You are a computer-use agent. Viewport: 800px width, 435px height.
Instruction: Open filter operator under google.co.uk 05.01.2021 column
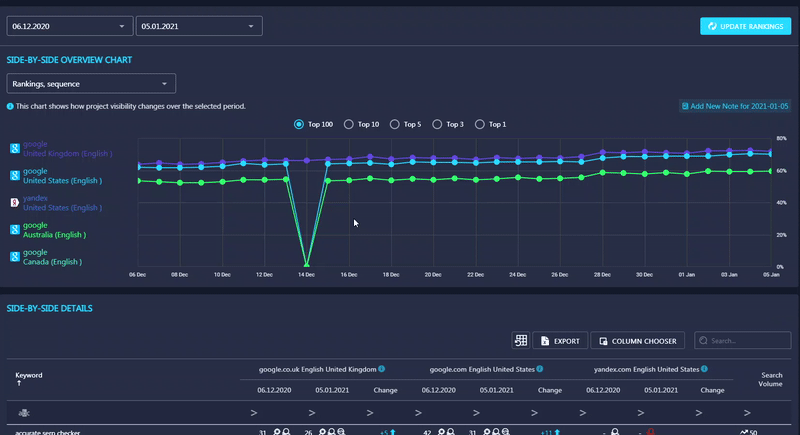click(x=312, y=413)
